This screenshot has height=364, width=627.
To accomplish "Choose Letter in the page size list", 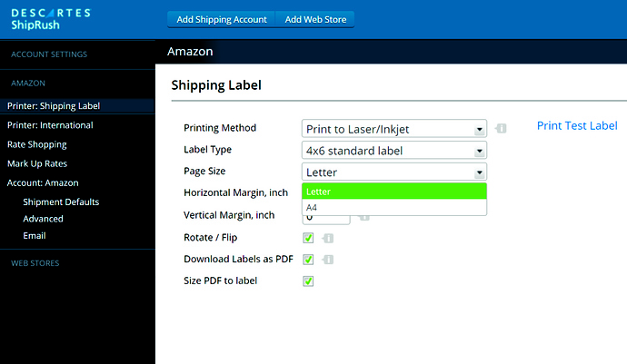I will [393, 192].
